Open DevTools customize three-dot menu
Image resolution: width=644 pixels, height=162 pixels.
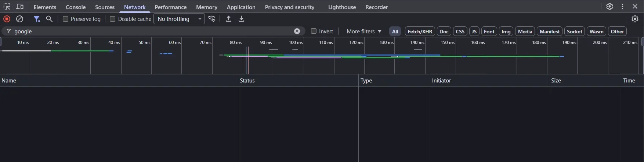pos(622,7)
